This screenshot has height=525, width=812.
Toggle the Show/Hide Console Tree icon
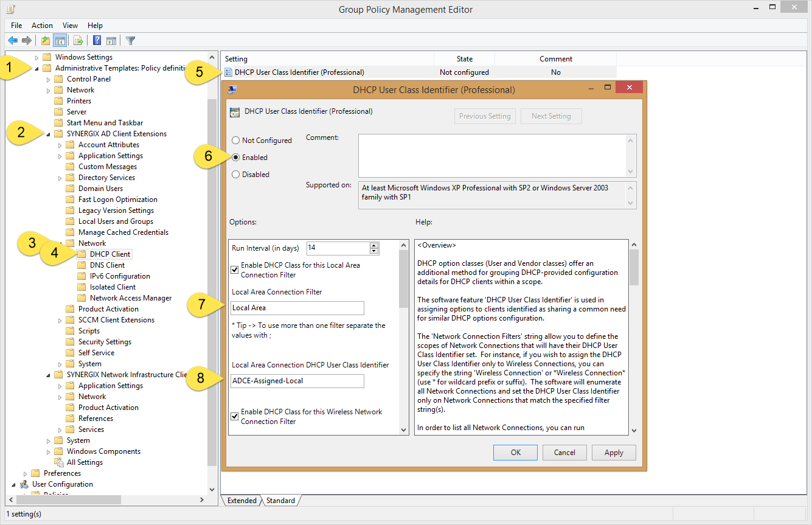60,41
